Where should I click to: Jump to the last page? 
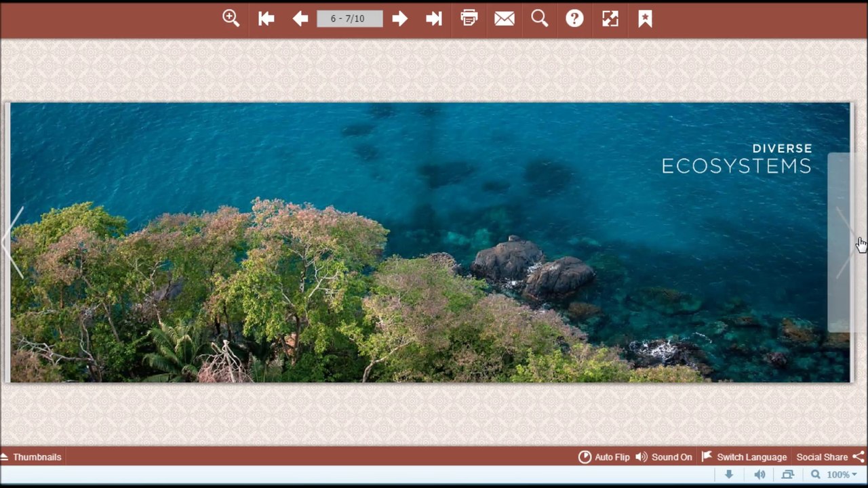[x=434, y=19]
